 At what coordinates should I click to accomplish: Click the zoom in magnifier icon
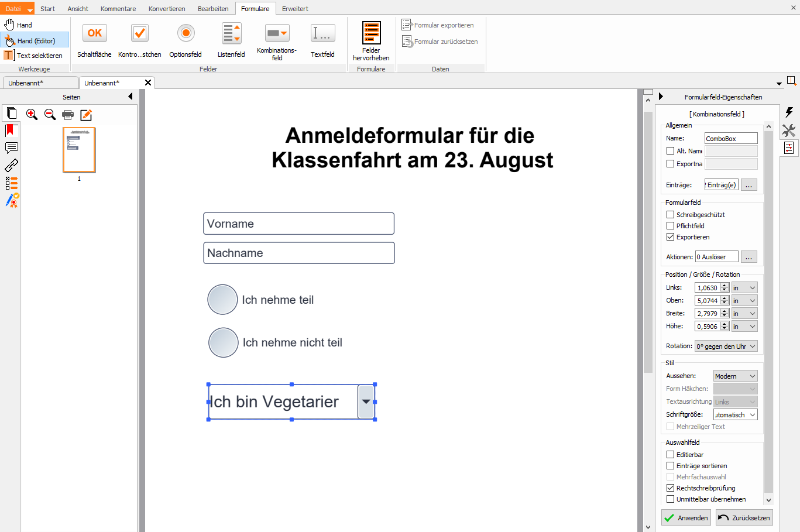click(32, 115)
